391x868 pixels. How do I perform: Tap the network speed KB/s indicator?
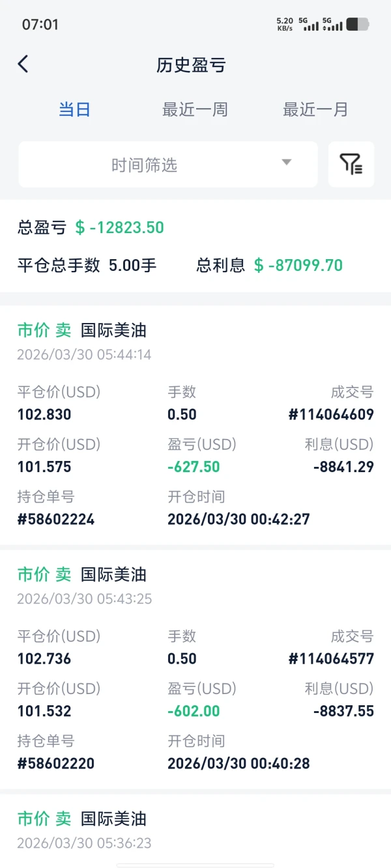(285, 25)
